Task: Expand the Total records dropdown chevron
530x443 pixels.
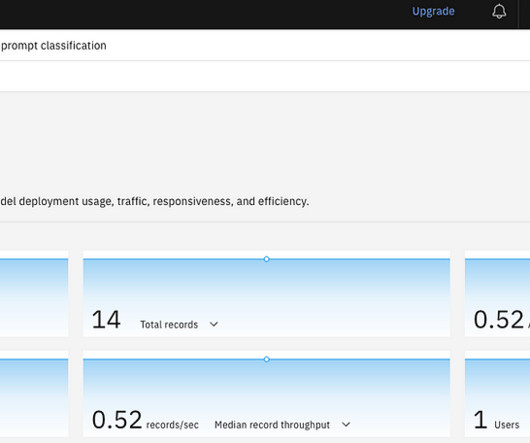Action: tap(214, 324)
